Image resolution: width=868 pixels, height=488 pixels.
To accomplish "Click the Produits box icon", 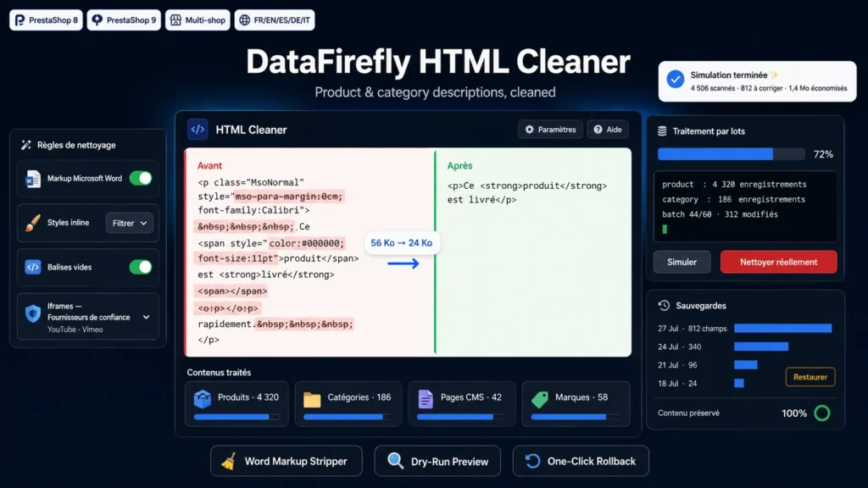I will click(203, 398).
